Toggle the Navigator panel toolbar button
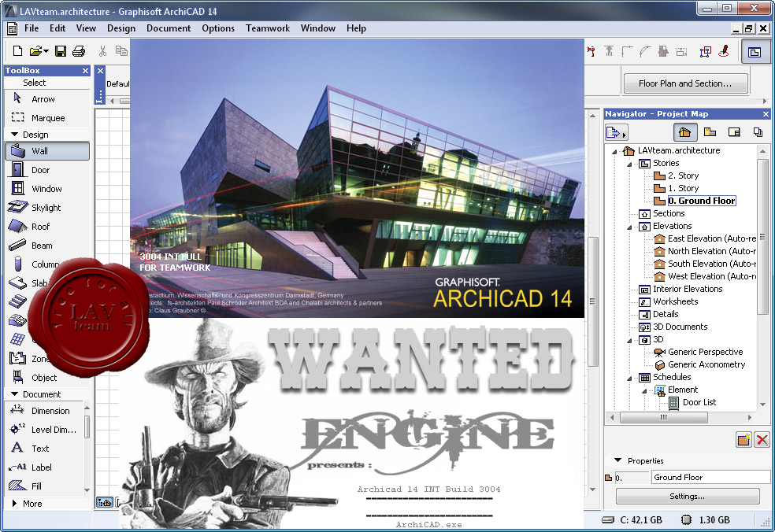Image resolution: width=775 pixels, height=532 pixels. tap(755, 52)
